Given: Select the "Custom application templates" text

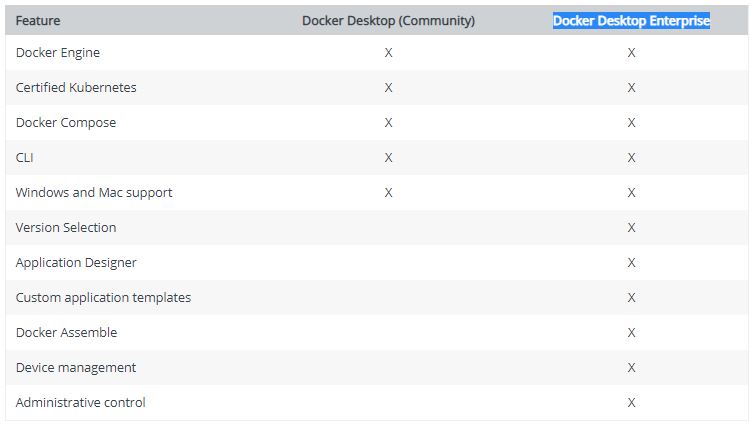Looking at the screenshot, I should tap(103, 297).
